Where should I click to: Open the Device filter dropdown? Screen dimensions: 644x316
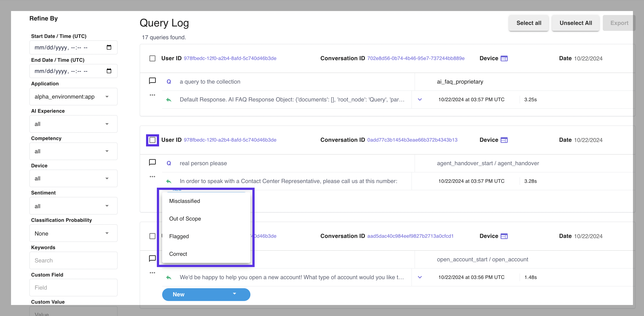click(73, 178)
